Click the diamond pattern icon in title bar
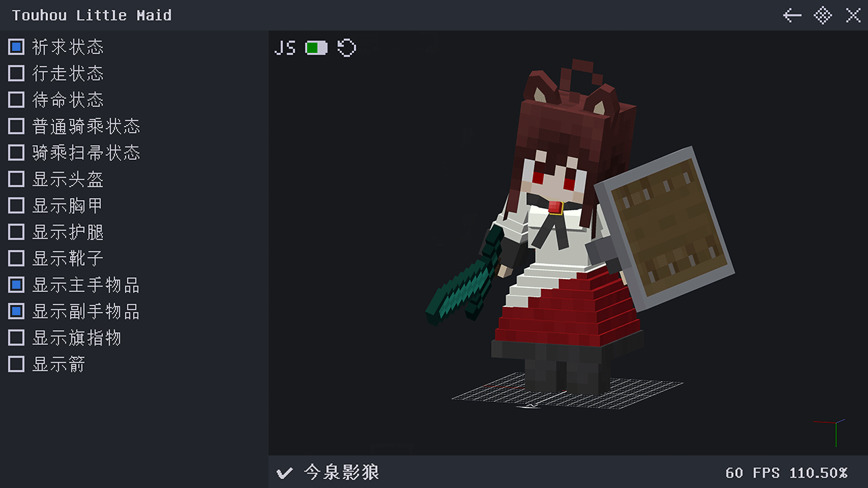Viewport: 868px width, 488px height. point(823,15)
